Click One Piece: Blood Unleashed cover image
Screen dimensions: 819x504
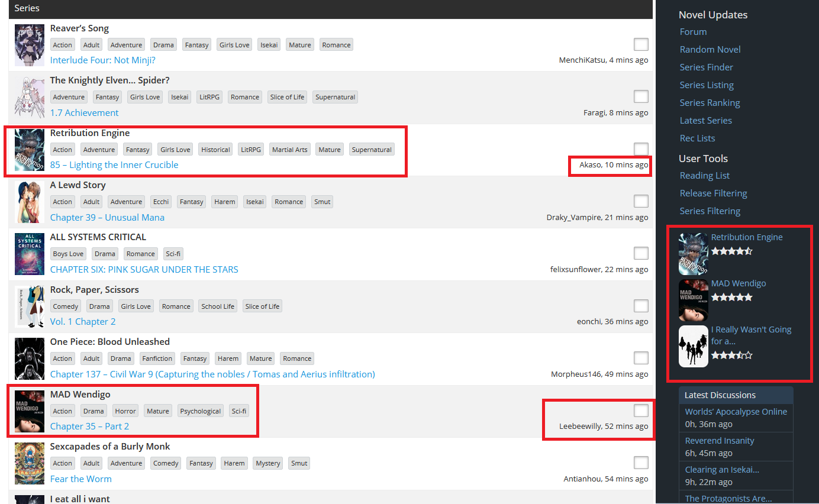click(30, 358)
